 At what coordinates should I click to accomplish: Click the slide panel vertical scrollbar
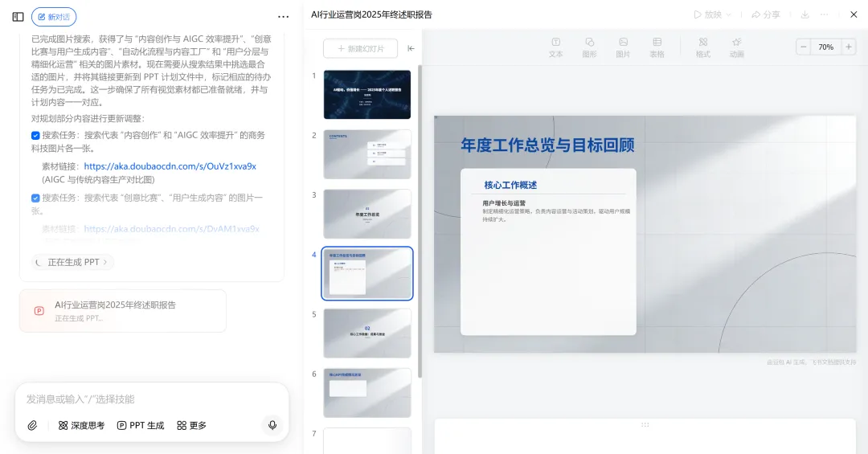click(420, 222)
